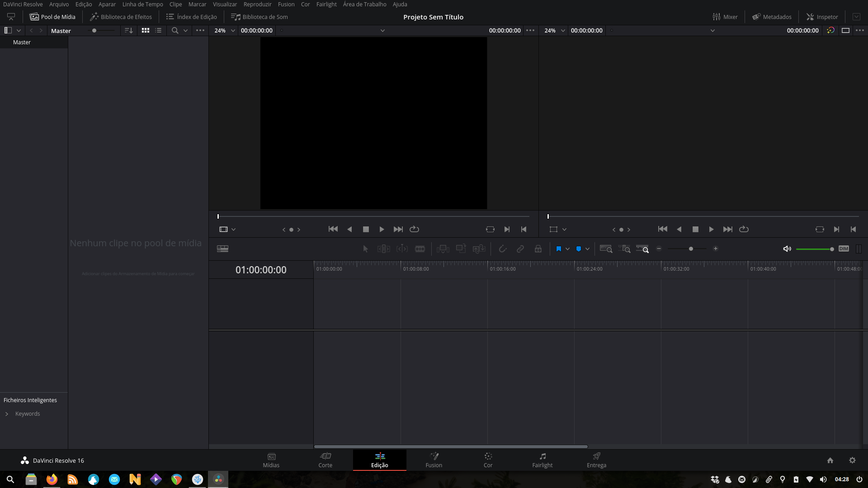Toggle Pool de Mídia panel
Viewport: 868px width, 488px height.
click(52, 17)
